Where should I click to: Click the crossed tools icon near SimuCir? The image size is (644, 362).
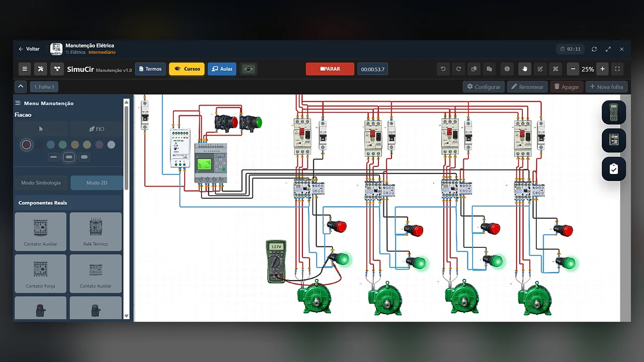[41, 69]
